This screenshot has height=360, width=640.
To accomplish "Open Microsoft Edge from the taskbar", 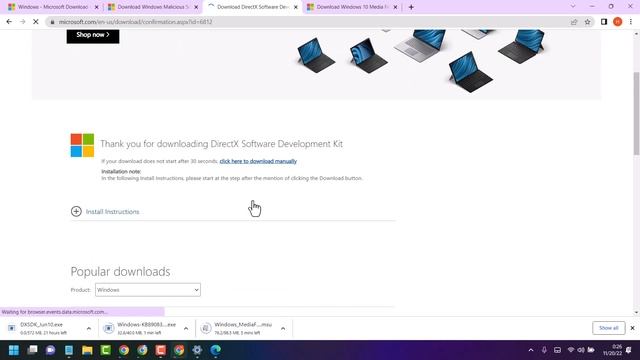I will point(216,350).
